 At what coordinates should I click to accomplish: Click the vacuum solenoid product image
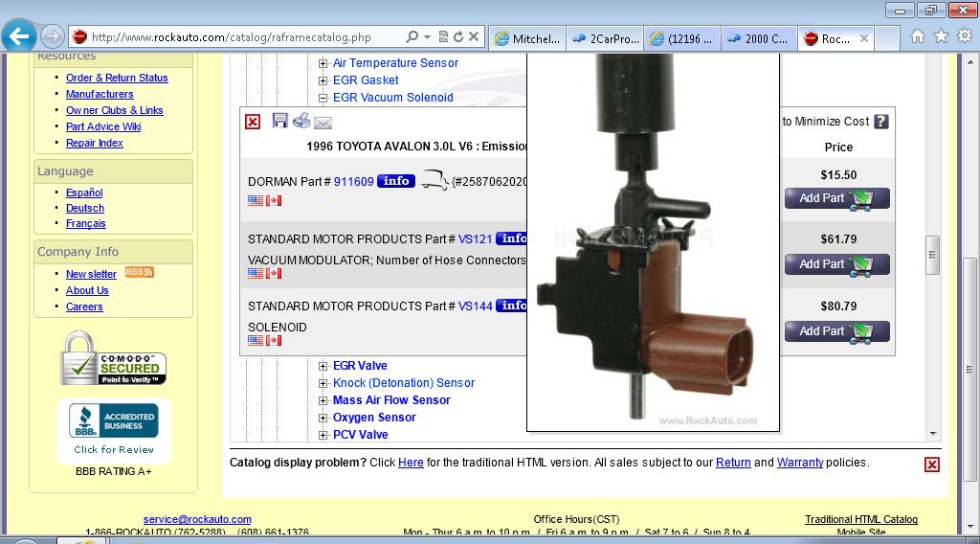tap(653, 242)
